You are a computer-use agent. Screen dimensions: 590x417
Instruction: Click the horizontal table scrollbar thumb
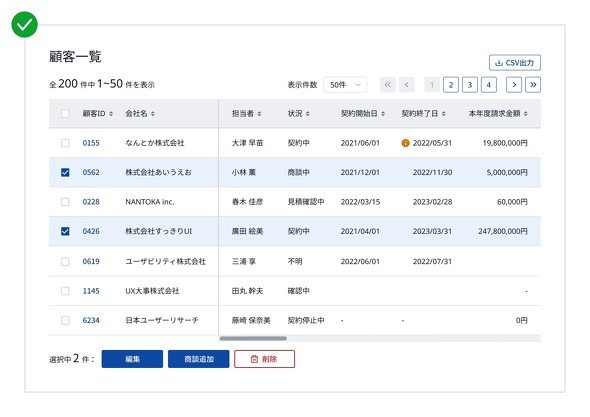click(253, 338)
